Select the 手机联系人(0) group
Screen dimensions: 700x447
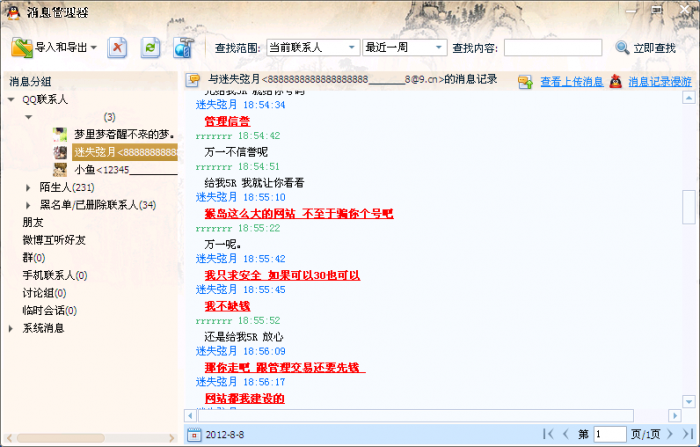55,275
